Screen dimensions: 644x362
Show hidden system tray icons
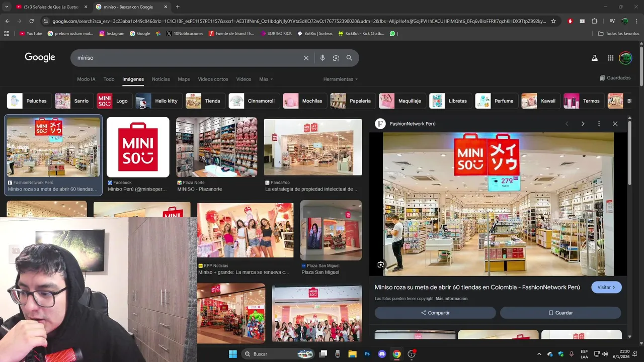[x=539, y=354]
